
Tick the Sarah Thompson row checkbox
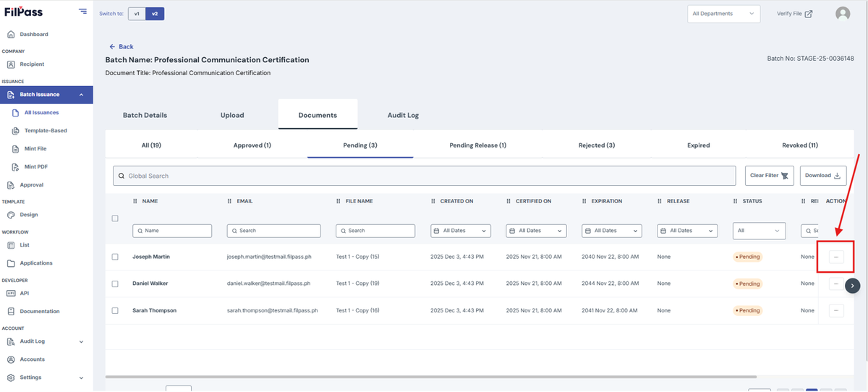115,310
